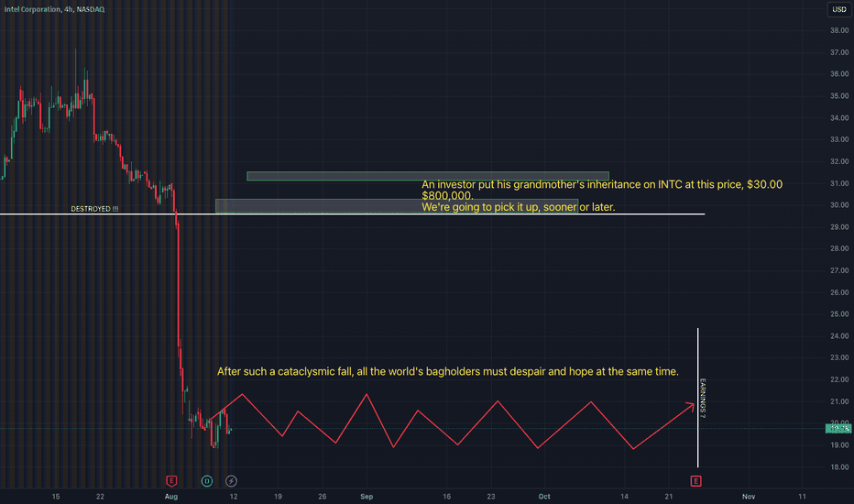The height and width of the screenshot is (504, 854).
Task: Click the 27.00 price axis label
Action: [x=839, y=270]
